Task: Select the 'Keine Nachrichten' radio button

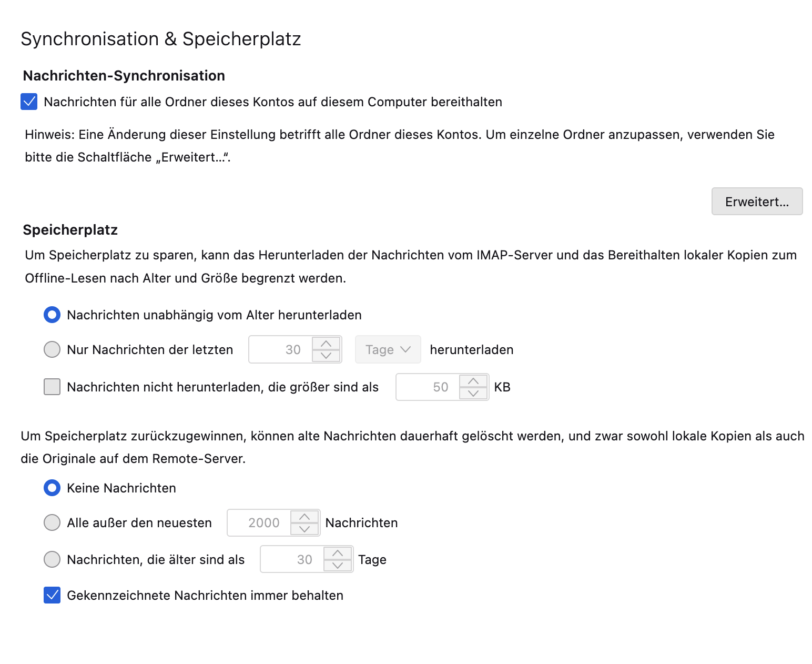Action: pyautogui.click(x=52, y=488)
